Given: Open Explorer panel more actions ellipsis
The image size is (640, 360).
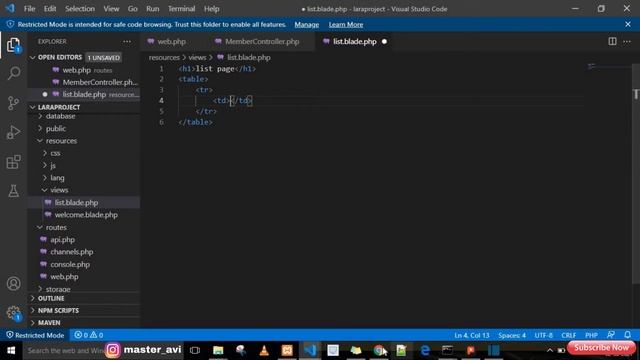Looking at the screenshot, I should (x=127, y=41).
